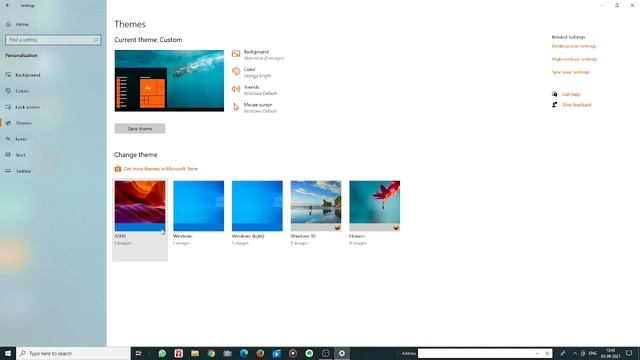This screenshot has height=360, width=640.
Task: Launch WhatsApp from the taskbar
Action: click(162, 353)
